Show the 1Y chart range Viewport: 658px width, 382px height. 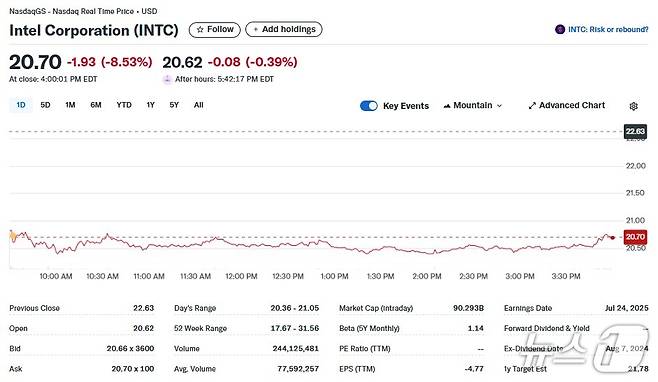coord(151,105)
